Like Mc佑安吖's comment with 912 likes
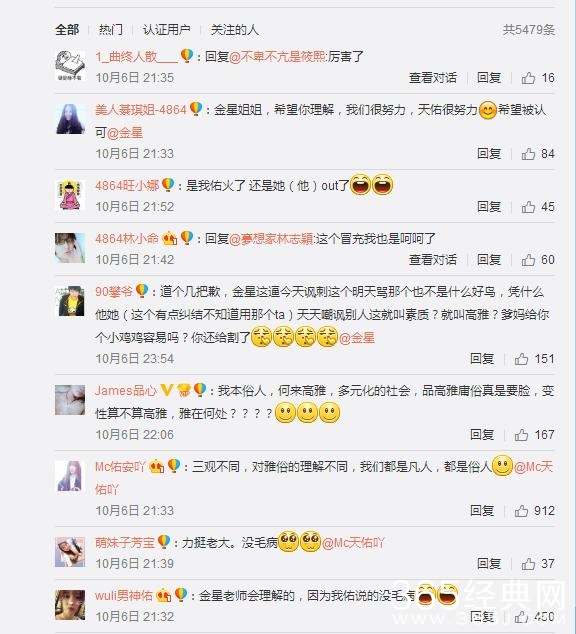The width and height of the screenshot is (576, 634). pos(521,511)
